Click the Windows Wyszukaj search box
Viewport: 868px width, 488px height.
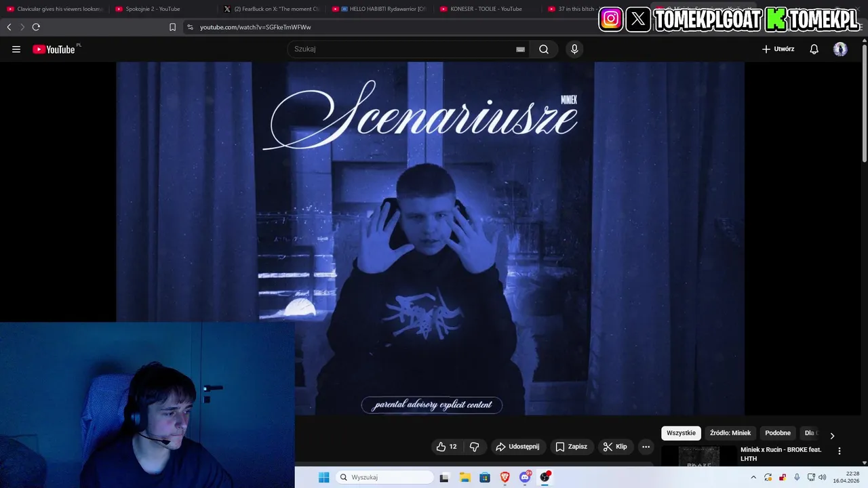click(384, 477)
